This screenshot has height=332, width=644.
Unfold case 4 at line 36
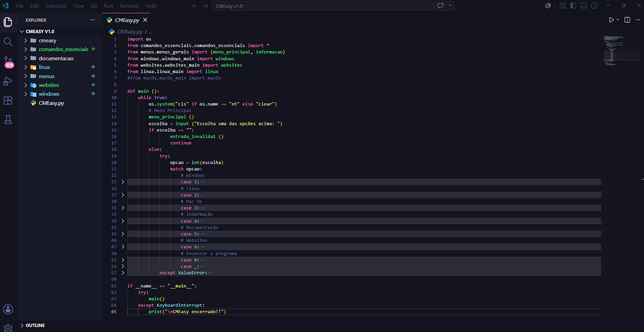point(122,221)
